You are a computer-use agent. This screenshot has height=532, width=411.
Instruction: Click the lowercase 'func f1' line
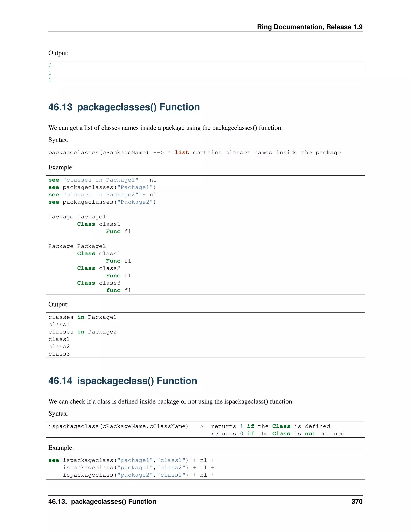(119, 290)
